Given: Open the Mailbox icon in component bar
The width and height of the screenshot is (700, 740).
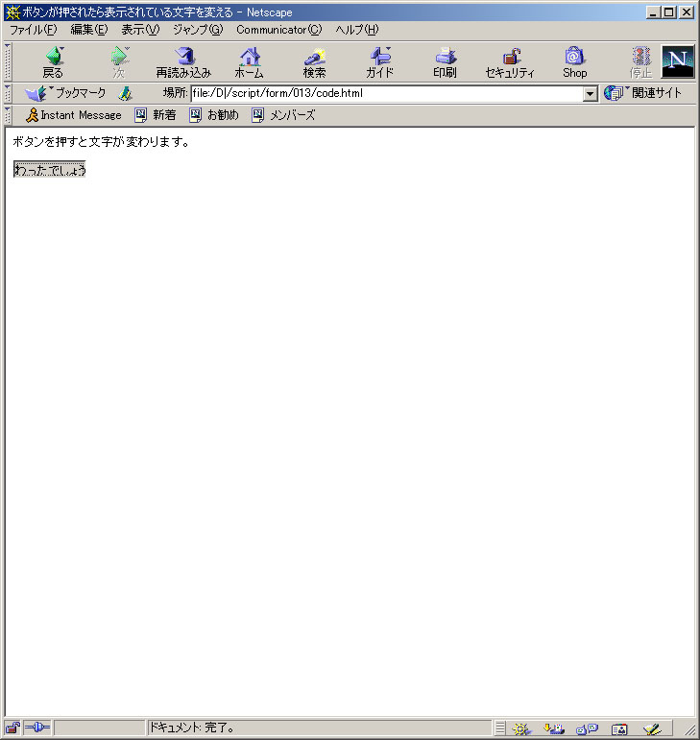Looking at the screenshot, I should 554,728.
